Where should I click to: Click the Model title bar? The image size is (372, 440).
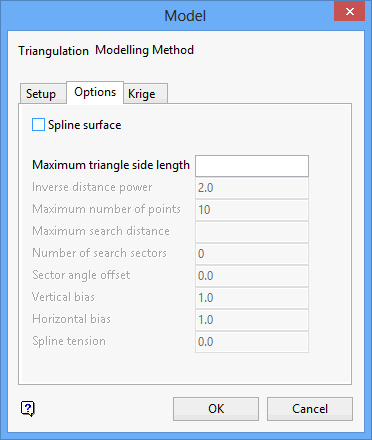point(167,15)
